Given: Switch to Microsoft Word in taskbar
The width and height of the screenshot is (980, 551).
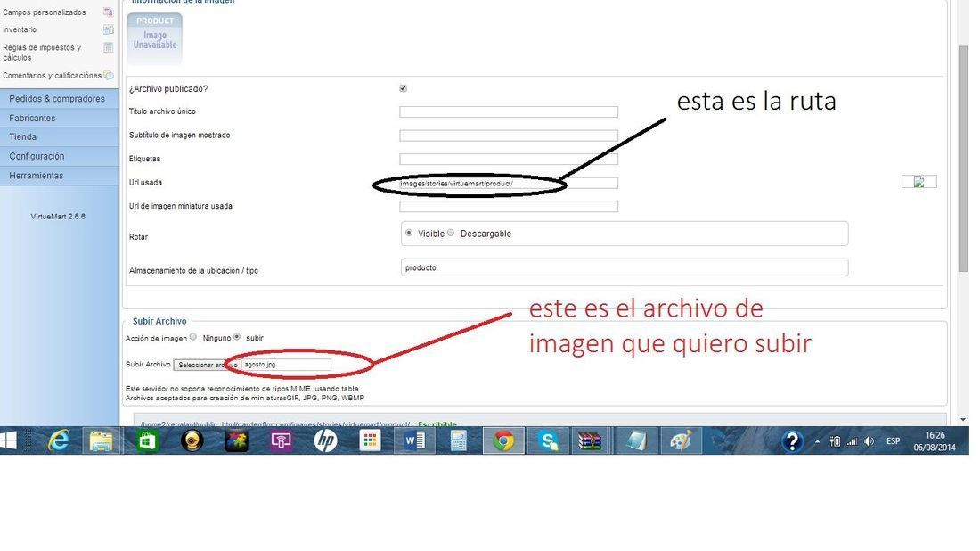Looking at the screenshot, I should (x=414, y=441).
